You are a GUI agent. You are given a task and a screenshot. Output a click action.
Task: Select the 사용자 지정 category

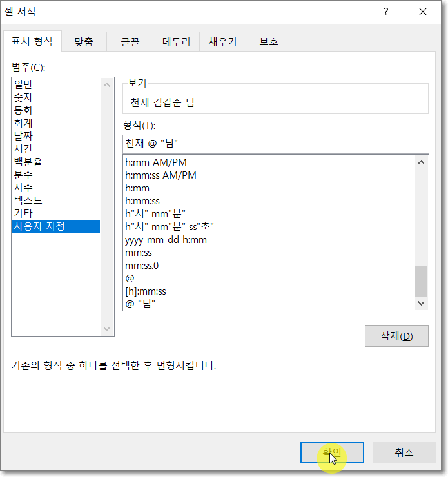56,226
